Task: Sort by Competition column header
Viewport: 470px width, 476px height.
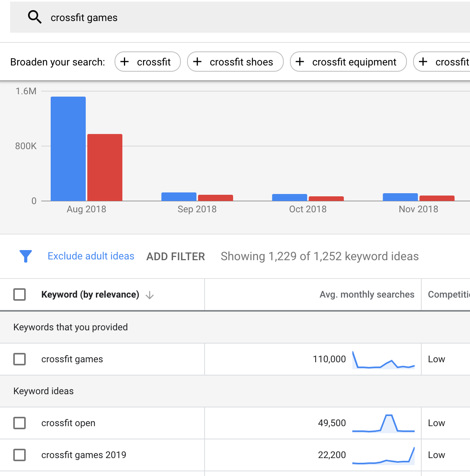Action: point(448,294)
